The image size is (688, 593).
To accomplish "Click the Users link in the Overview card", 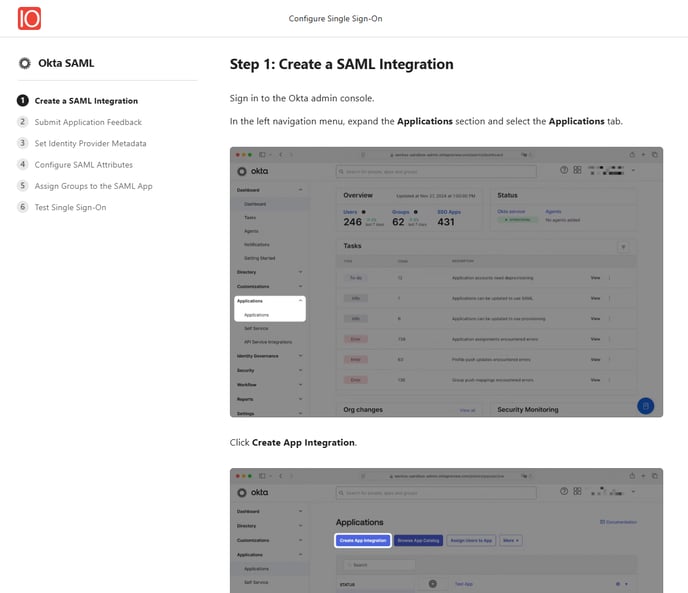I will (x=350, y=212).
